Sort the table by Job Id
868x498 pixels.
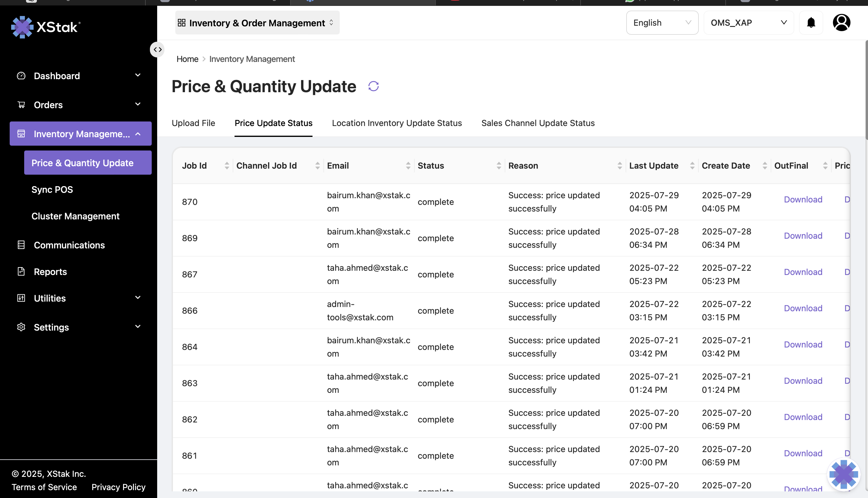click(227, 166)
